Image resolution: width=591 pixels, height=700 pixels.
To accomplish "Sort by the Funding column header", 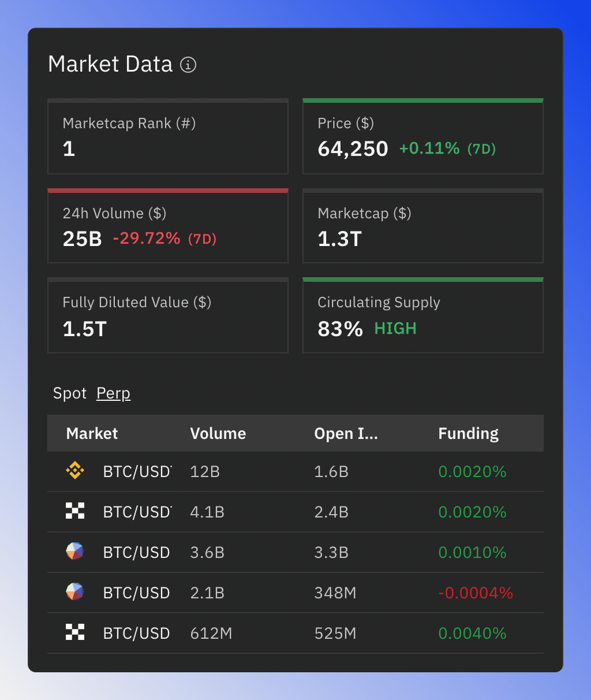I will coord(469,433).
